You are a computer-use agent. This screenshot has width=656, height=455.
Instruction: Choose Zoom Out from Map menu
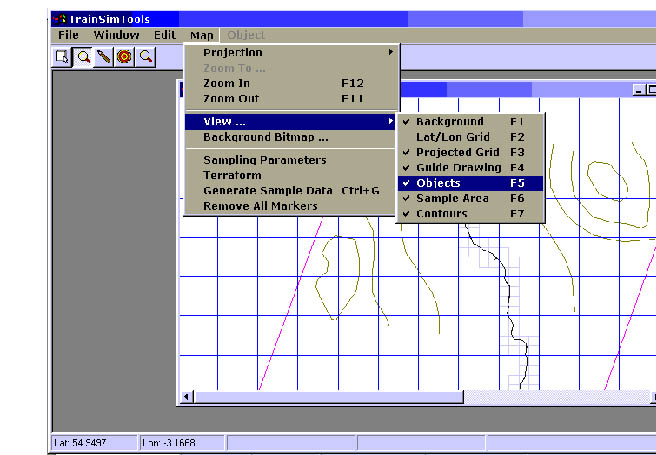point(292,99)
